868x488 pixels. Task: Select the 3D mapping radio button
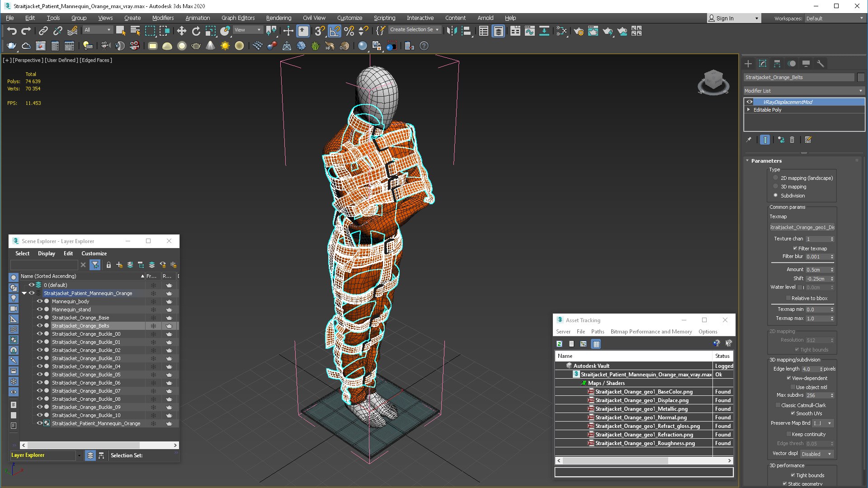click(x=776, y=187)
